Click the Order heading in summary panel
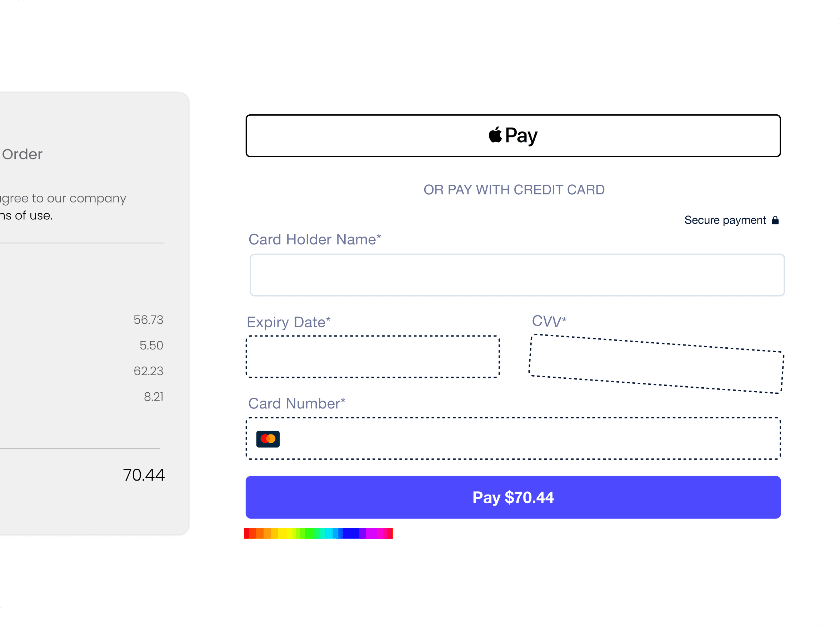This screenshot has width=840, height=626. (22, 154)
